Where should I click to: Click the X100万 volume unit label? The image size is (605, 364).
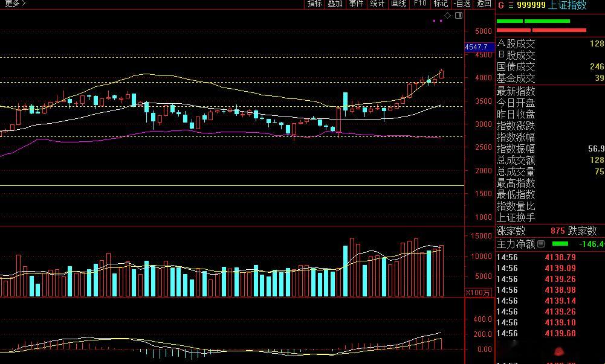point(477,293)
